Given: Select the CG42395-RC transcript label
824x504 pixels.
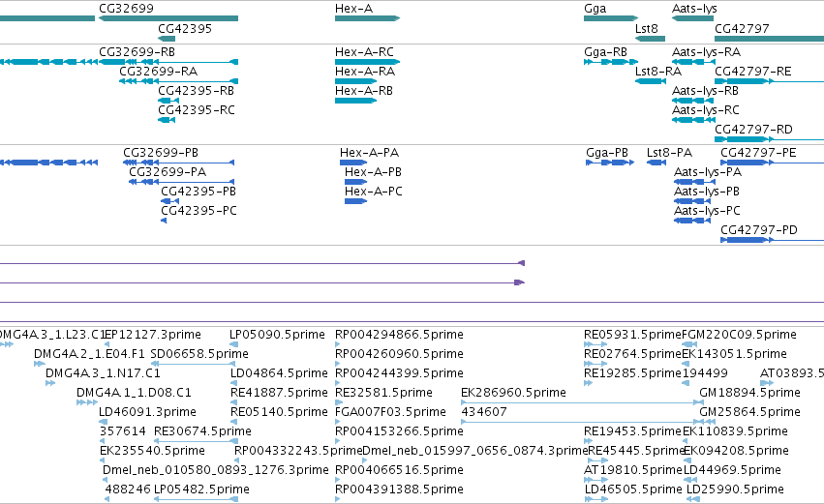Looking at the screenshot, I should [x=197, y=110].
